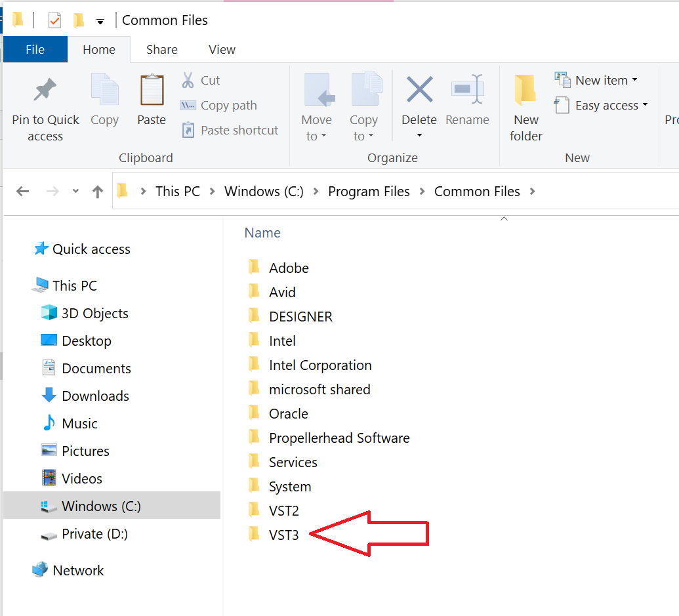The width and height of the screenshot is (679, 616).
Task: Open the Easy access dropdown
Action: 645,106
